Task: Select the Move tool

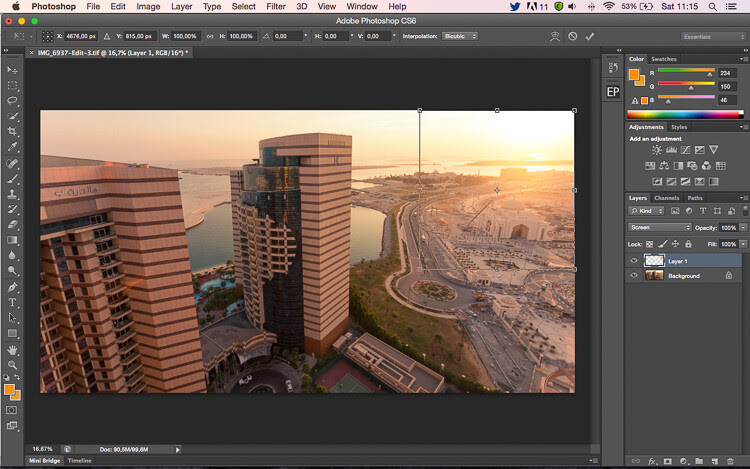Action: pyautogui.click(x=13, y=70)
